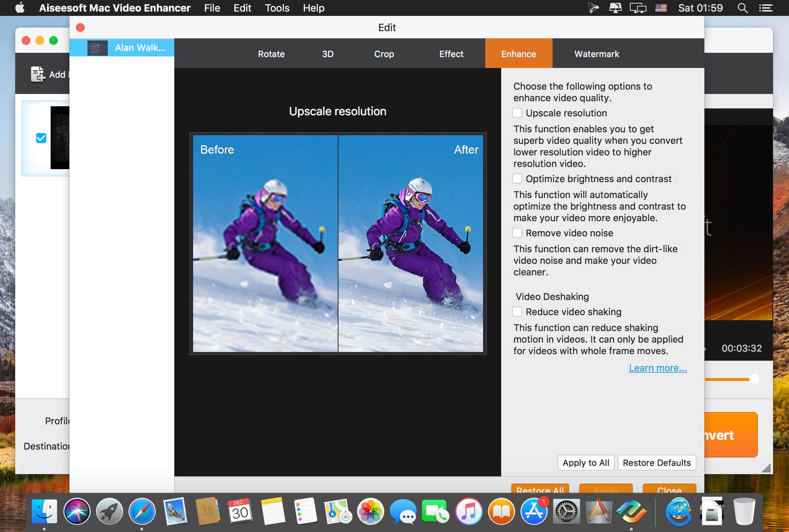Open the Learn more link
The height and width of the screenshot is (532, 789).
[x=657, y=368]
